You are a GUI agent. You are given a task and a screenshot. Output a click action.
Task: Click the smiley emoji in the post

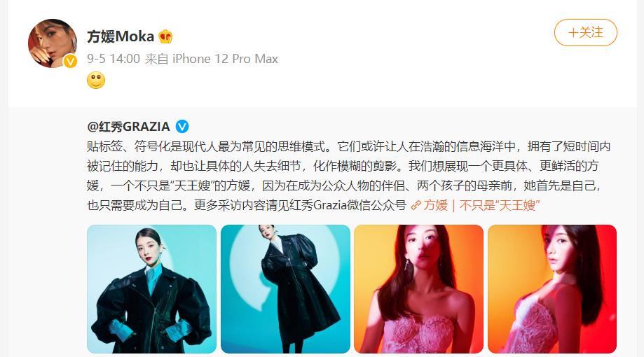coord(96,80)
